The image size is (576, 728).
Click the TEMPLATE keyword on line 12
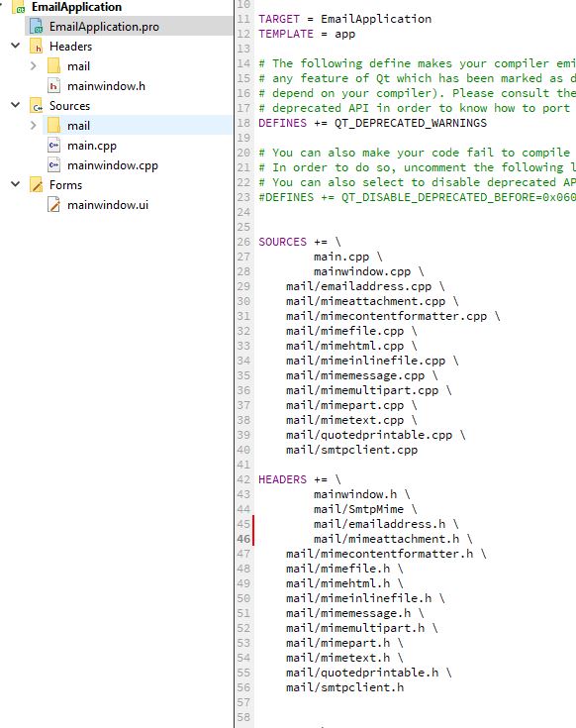(286, 34)
